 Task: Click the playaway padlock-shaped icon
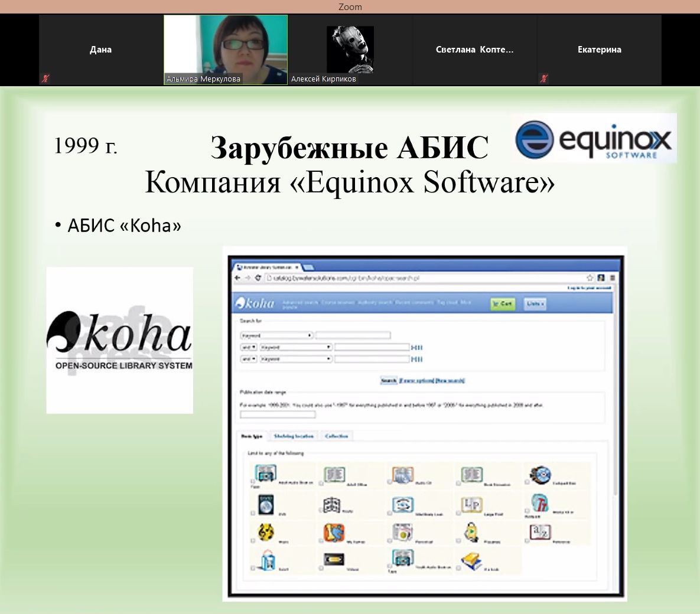471,533
